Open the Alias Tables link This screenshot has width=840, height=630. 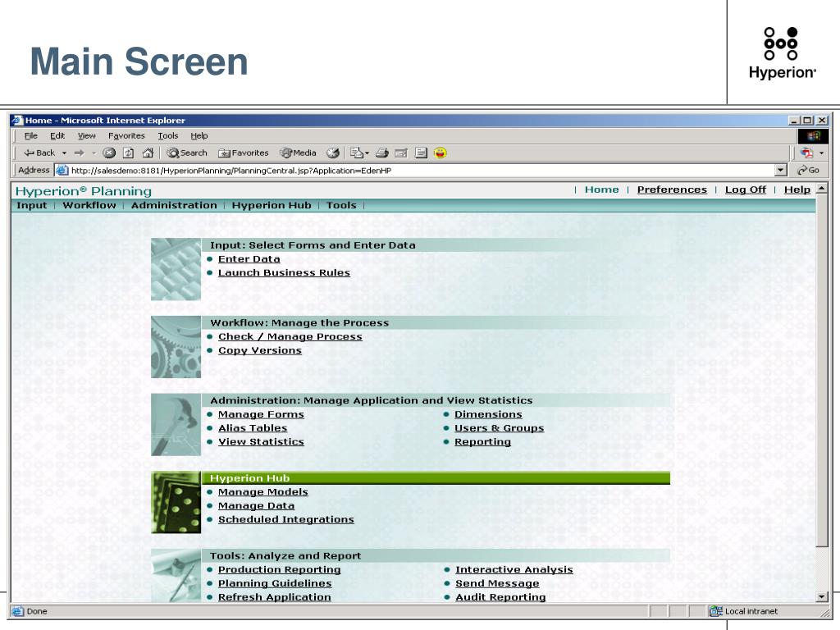[253, 428]
